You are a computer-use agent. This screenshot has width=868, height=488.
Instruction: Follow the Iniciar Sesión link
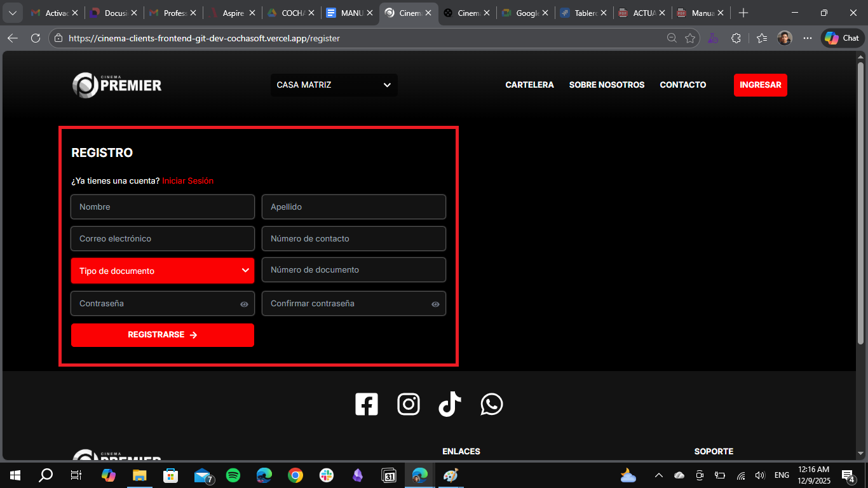(x=187, y=180)
